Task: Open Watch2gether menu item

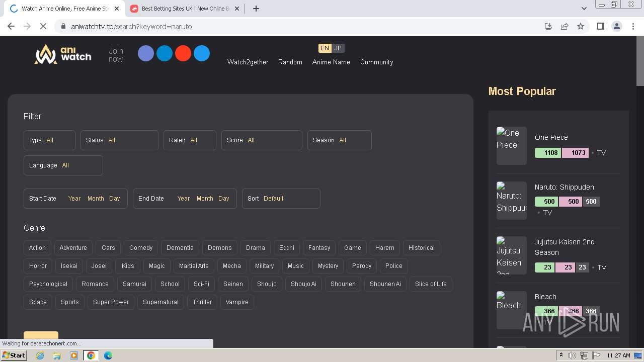Action: (248, 62)
